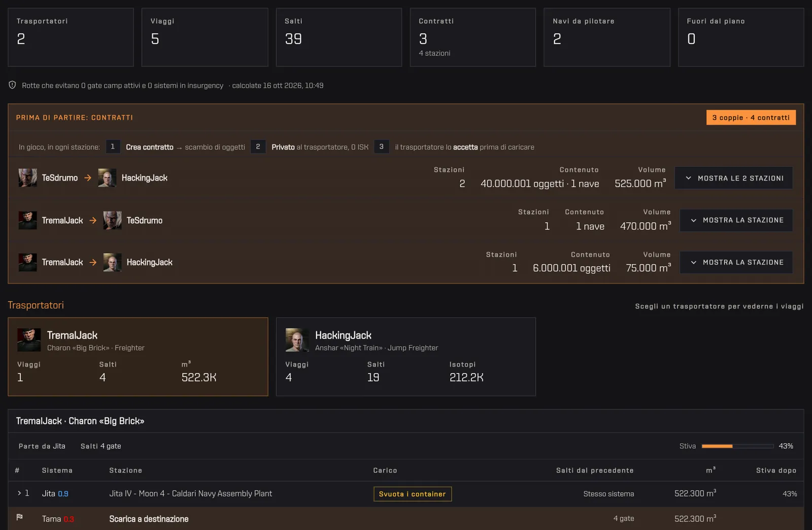Screen dimensions: 812x530
Task: Click the Contratti summary tile with 4 stazioni
Action: [x=473, y=37]
